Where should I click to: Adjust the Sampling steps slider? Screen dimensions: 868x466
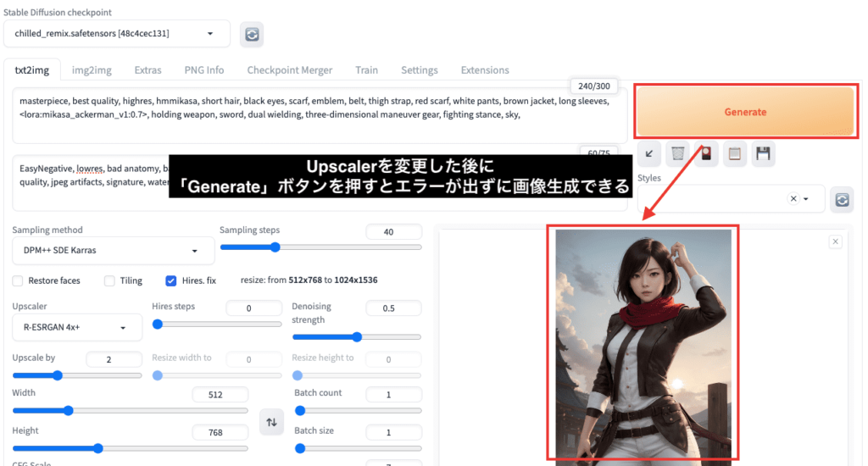tap(320, 247)
